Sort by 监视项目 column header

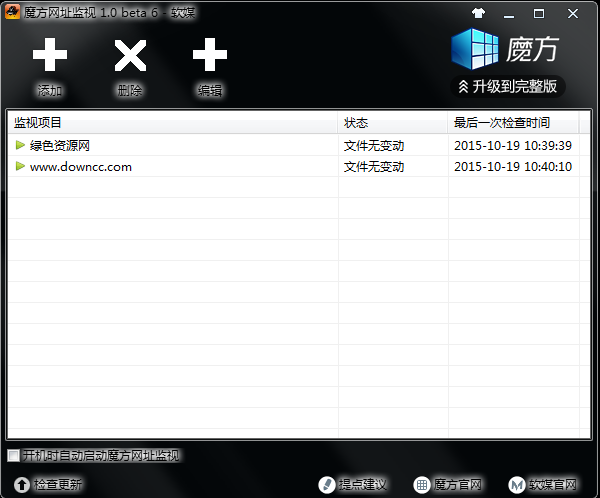point(173,122)
